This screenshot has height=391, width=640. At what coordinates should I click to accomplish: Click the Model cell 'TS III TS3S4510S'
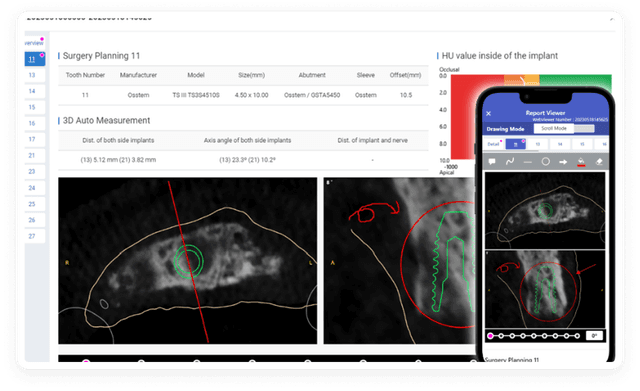[x=196, y=95]
